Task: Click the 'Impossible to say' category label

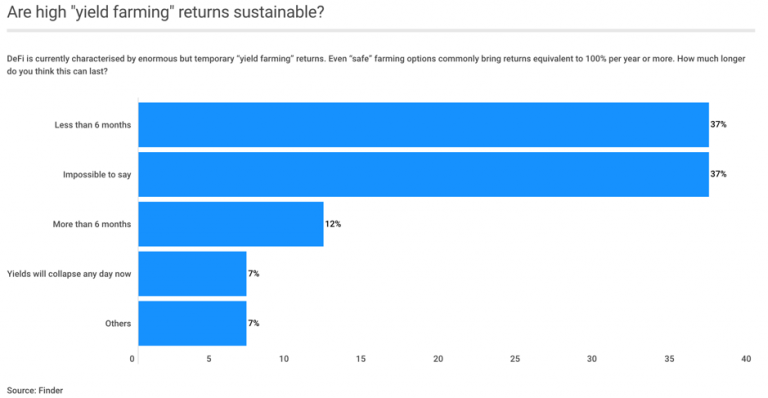Action: point(97,174)
